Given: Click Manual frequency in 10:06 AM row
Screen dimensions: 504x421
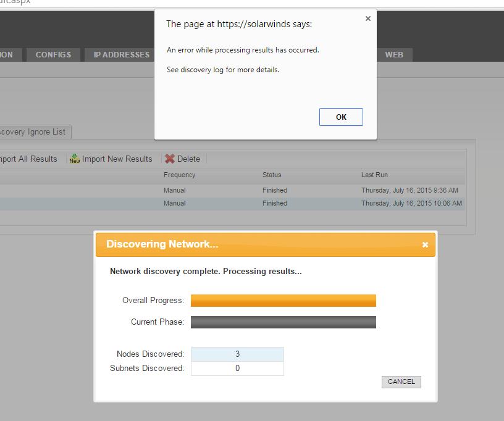Looking at the screenshot, I should (x=175, y=203).
